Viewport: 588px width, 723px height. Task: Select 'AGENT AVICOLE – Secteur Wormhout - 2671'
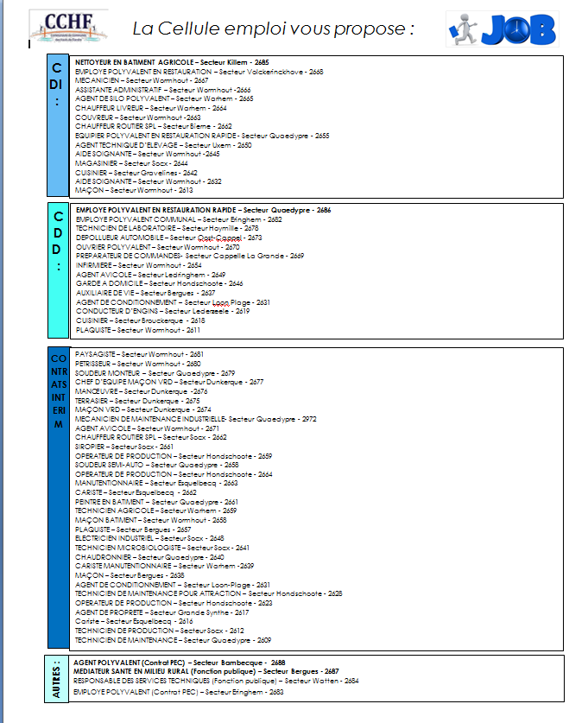[x=147, y=428]
